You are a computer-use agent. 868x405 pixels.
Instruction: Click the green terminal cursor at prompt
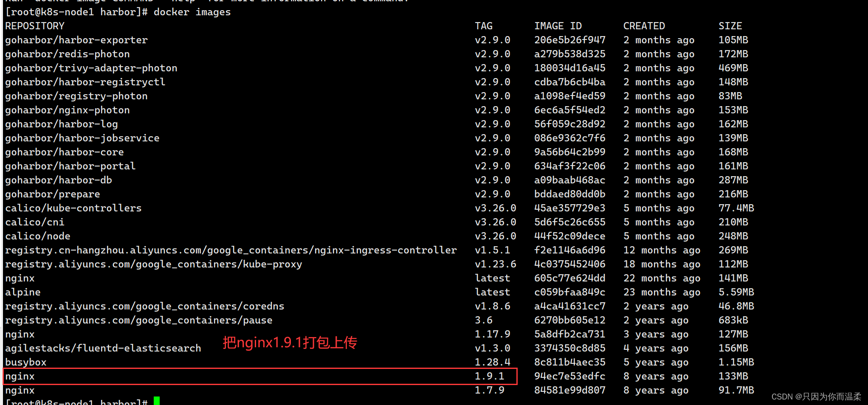pos(157,401)
